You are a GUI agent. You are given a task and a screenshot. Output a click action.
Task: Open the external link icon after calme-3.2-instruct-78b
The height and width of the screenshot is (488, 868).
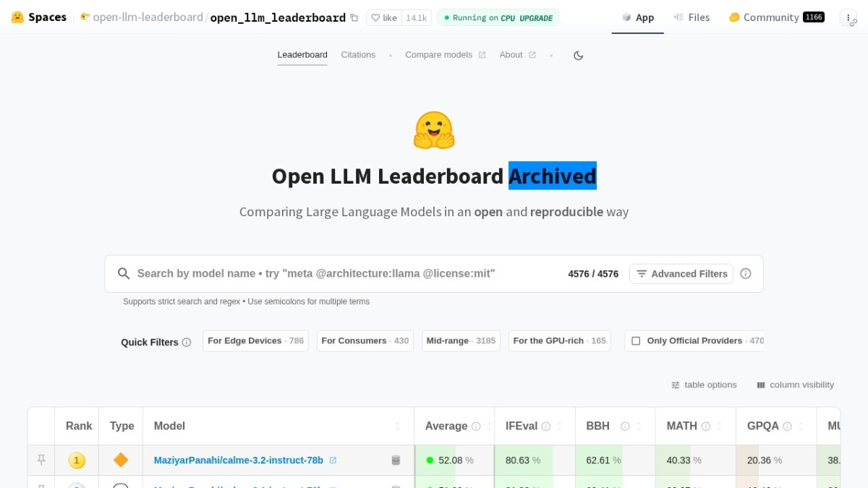point(333,460)
